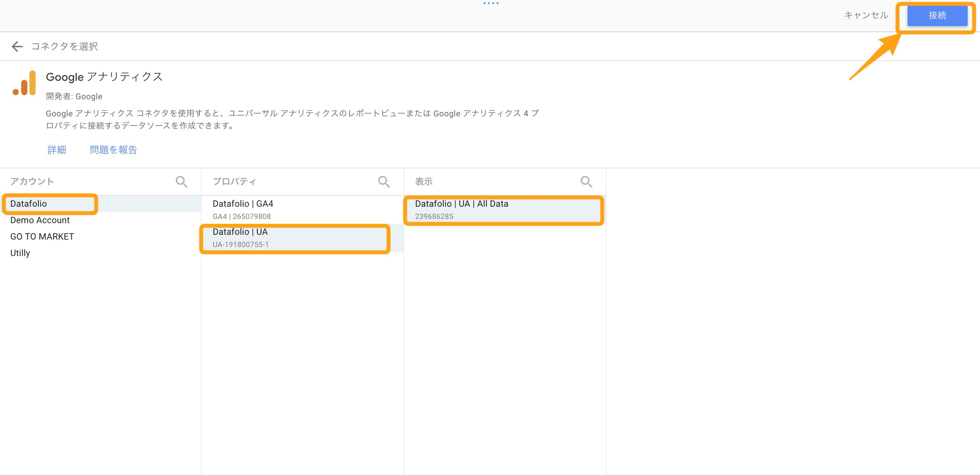
Task: Click the 表示 column header
Action: [424, 182]
